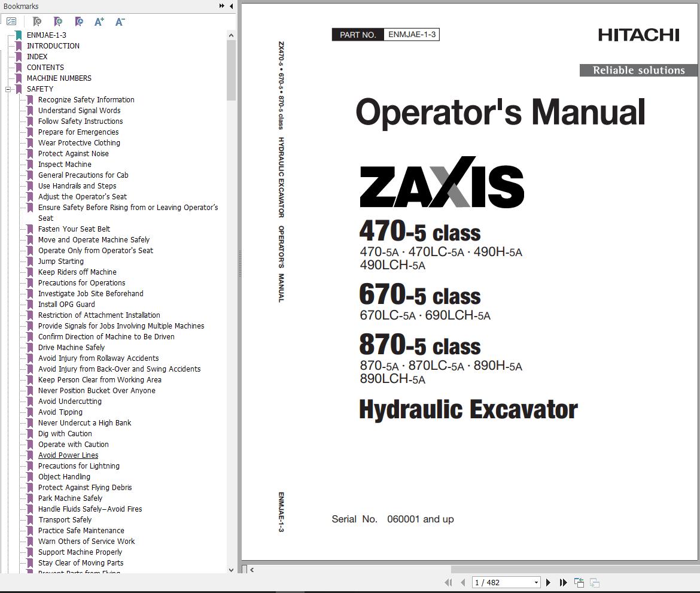Click the delete bookmark icon

tap(37, 22)
